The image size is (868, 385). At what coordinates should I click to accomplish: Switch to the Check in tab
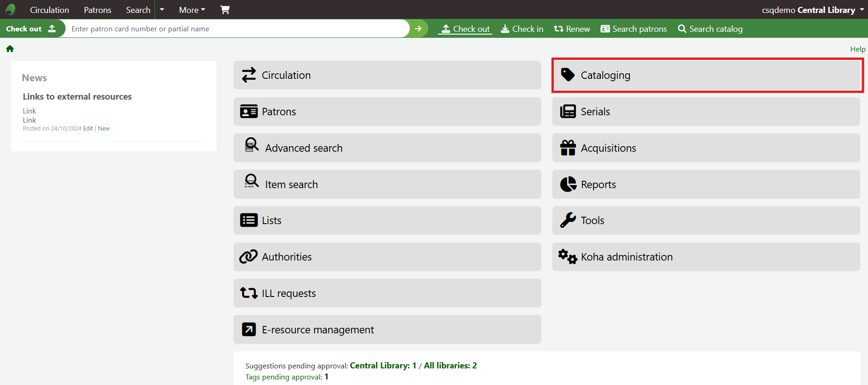(522, 29)
